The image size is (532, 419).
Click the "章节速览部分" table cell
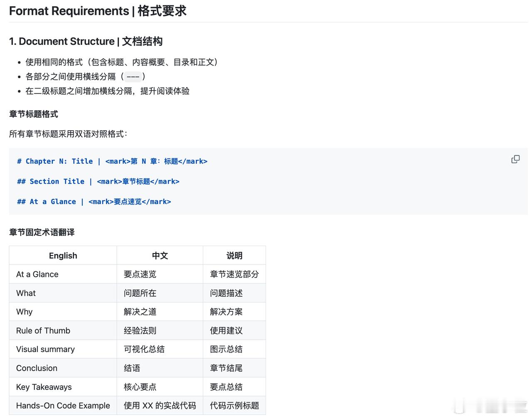pyautogui.click(x=234, y=274)
